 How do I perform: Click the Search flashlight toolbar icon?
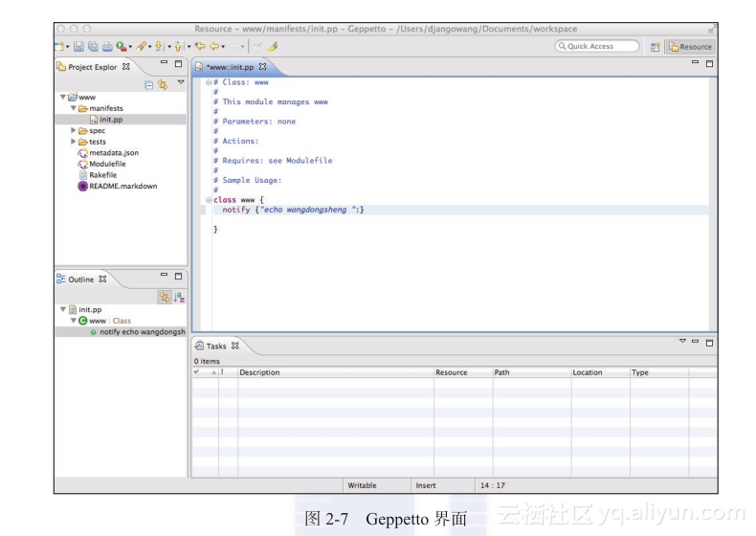coord(141,46)
